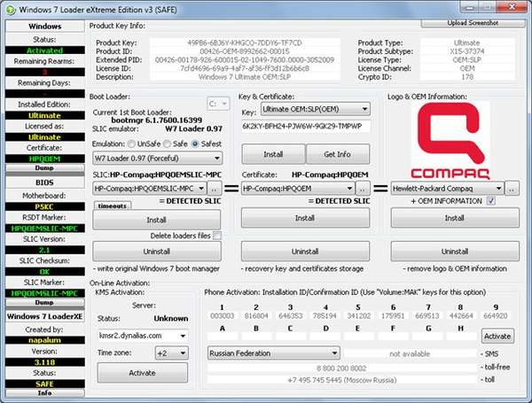532x403 pixels.
Task: Browse certificate file with ... button
Action: point(363,189)
